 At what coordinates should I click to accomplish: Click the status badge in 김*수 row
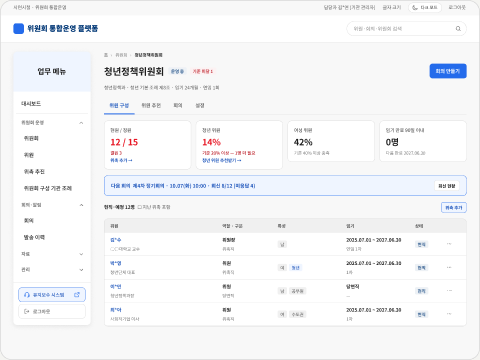(422, 244)
